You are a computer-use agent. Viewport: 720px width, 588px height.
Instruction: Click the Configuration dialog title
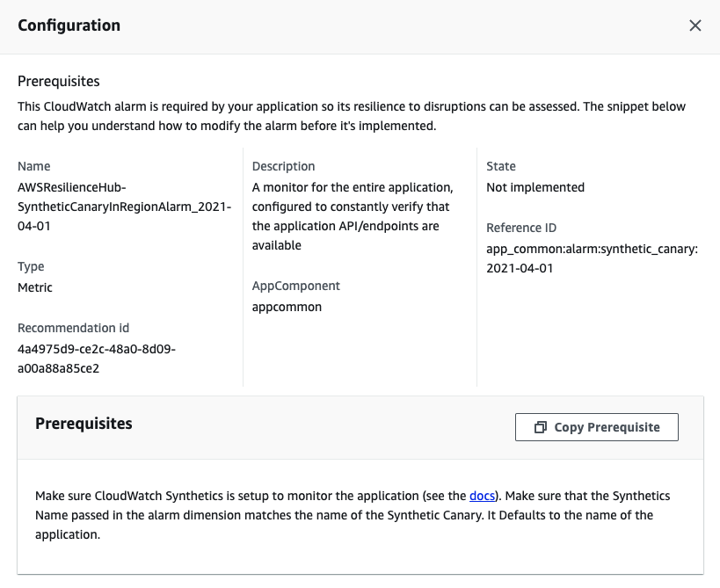pyautogui.click(x=69, y=25)
